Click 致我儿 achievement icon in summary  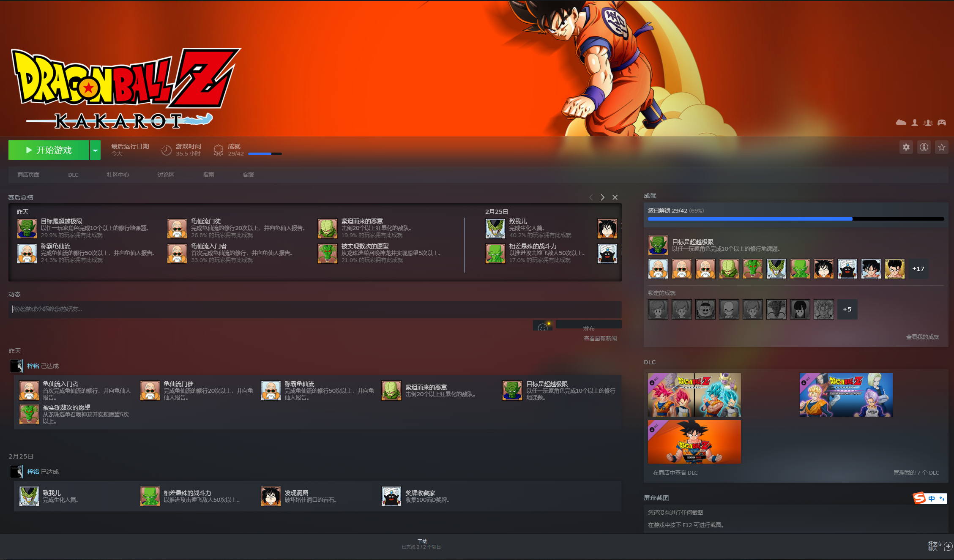click(495, 229)
